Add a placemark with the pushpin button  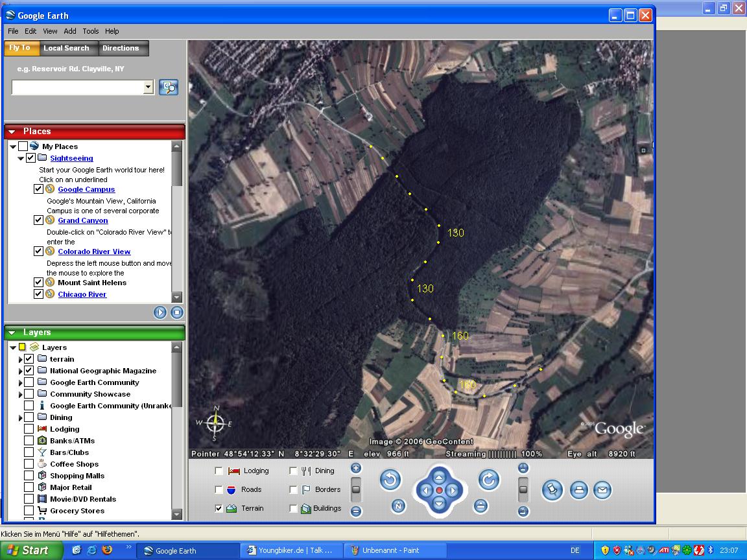pos(552,490)
